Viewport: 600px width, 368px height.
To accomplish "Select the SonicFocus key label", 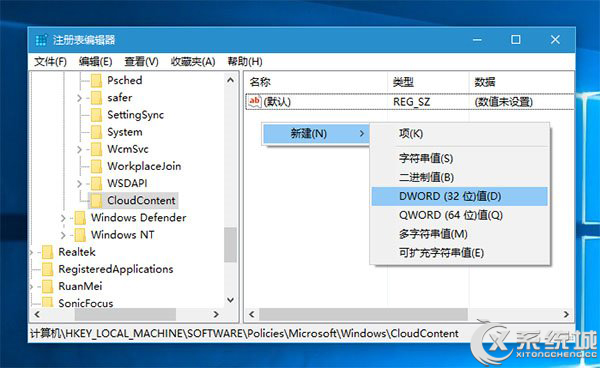I will (86, 303).
